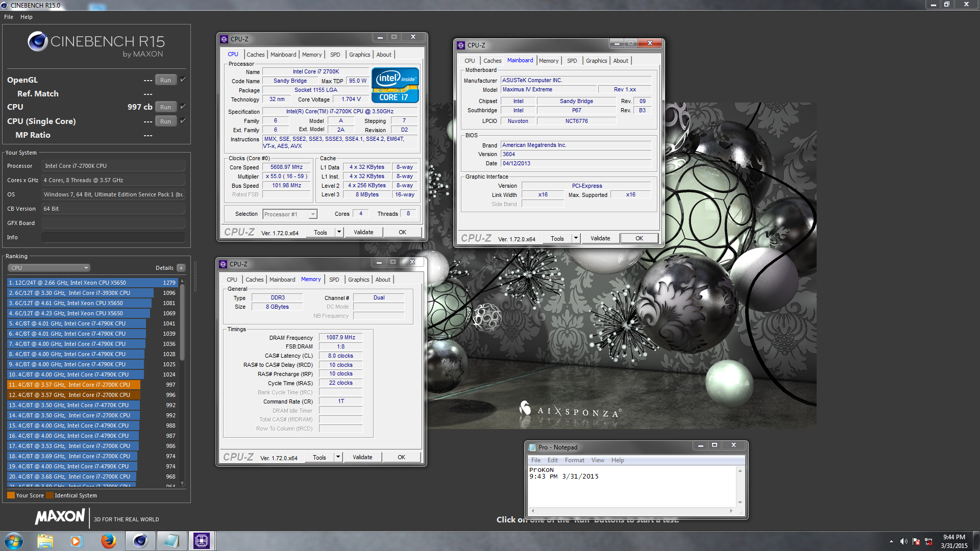980x551 pixels.
Task: Open Action Center flag tray icon
Action: [x=916, y=541]
